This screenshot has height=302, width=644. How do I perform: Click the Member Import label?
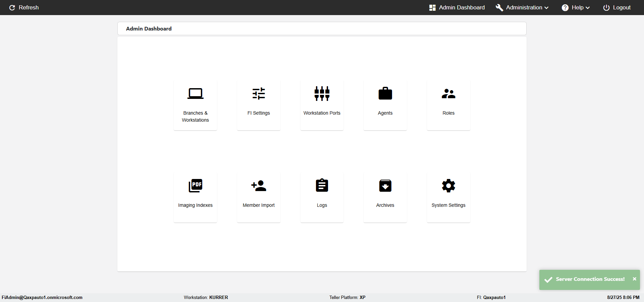click(259, 205)
